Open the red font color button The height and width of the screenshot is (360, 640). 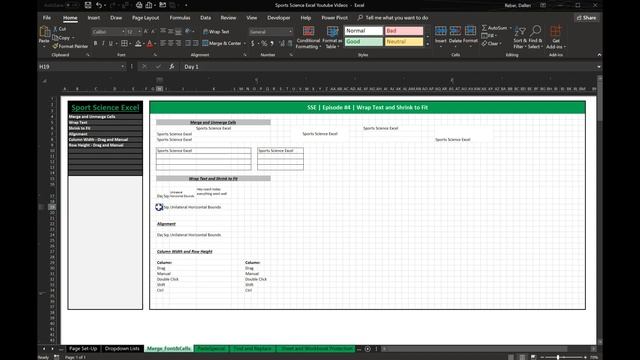point(149,43)
